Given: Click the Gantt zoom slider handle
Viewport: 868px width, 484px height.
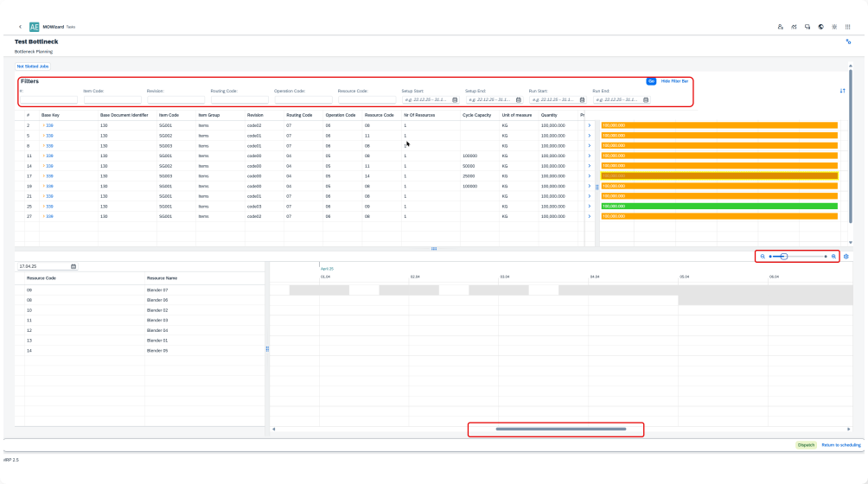Looking at the screenshot, I should (784, 257).
